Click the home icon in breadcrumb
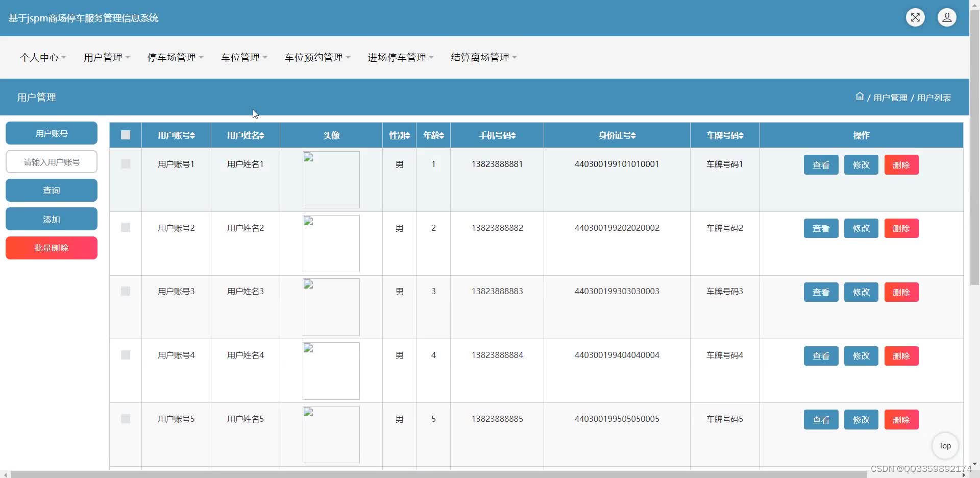 860,97
